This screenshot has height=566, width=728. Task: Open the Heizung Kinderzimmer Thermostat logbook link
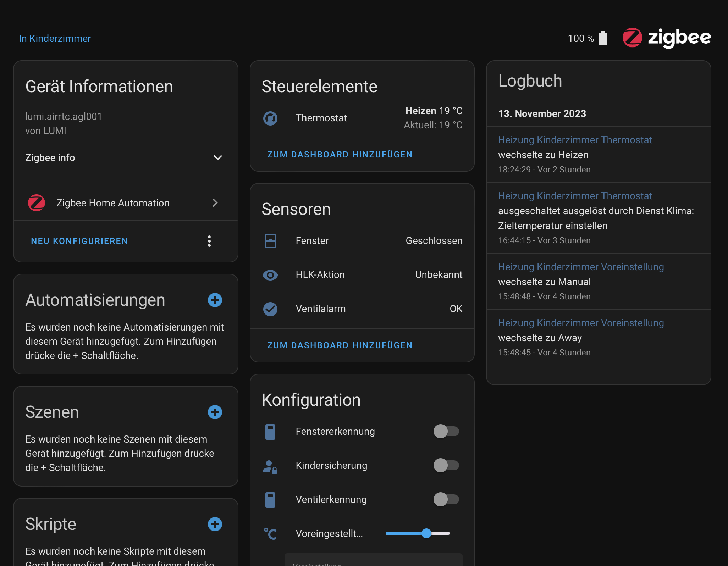[x=575, y=140]
